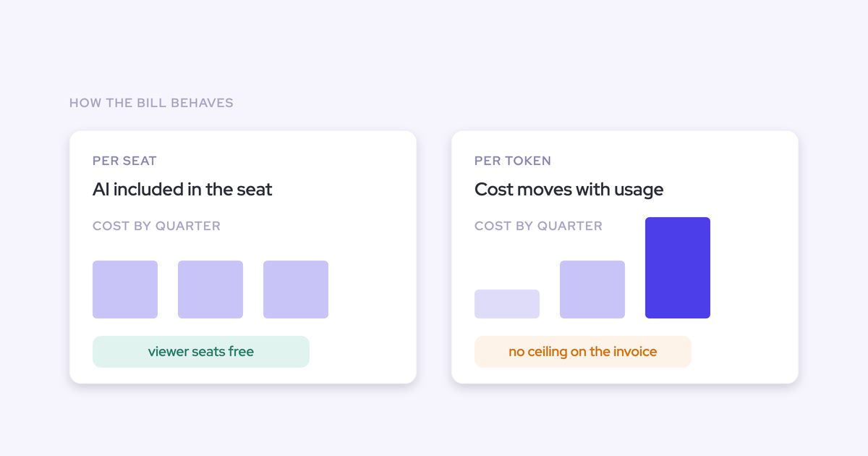Click the 'AI included in the seat' title
The height and width of the screenshot is (456, 868).
(x=182, y=190)
